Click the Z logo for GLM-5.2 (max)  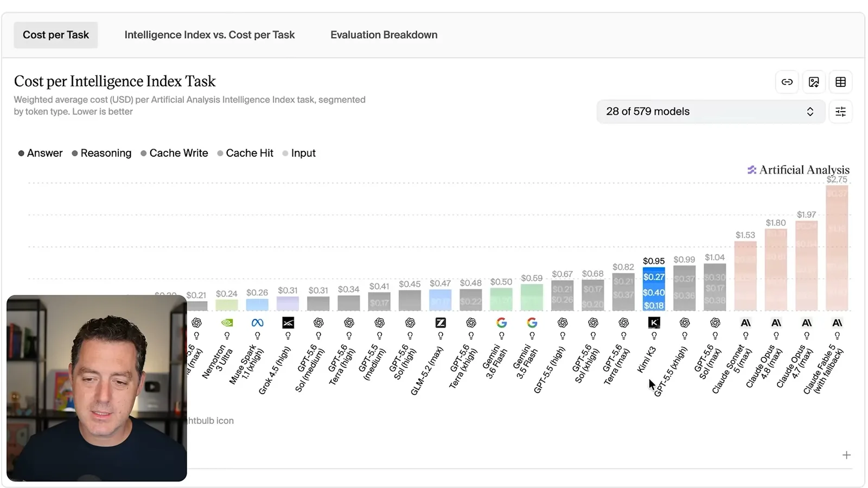click(x=441, y=323)
